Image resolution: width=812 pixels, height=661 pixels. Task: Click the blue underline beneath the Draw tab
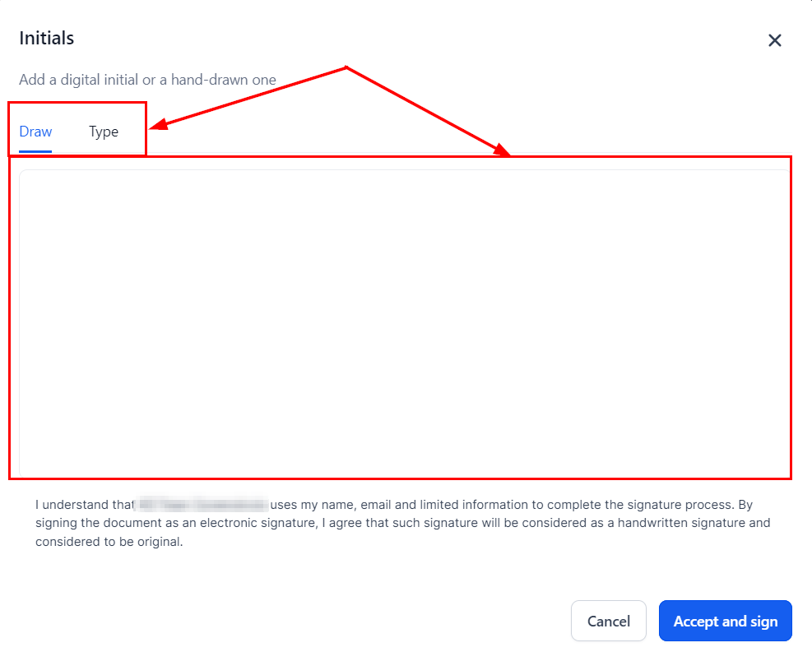pos(35,151)
